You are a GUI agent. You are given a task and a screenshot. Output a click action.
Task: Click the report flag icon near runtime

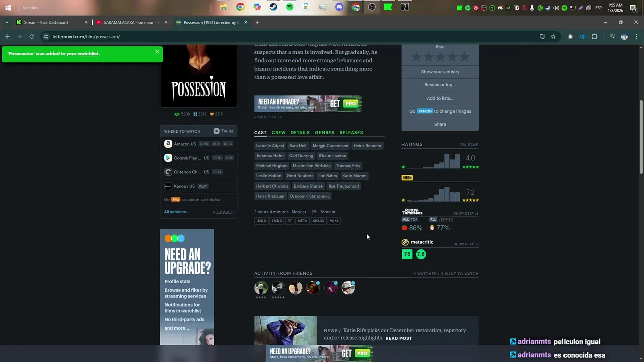pos(314,212)
